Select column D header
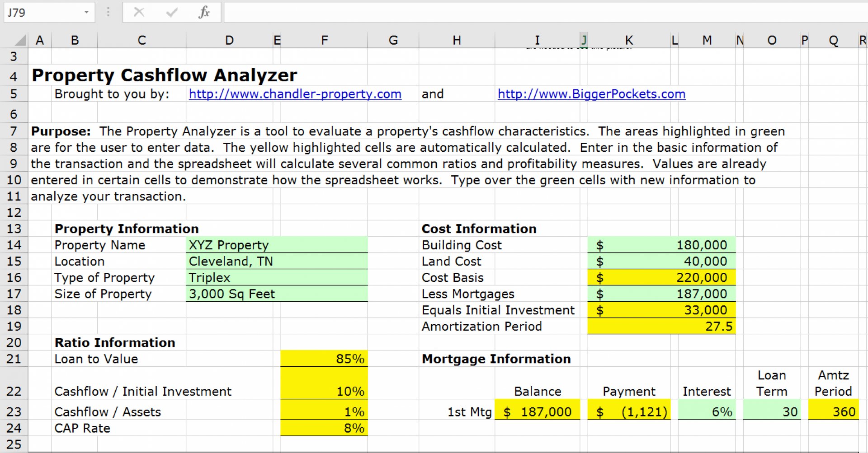Screen dimensions: 868x453 229,41
